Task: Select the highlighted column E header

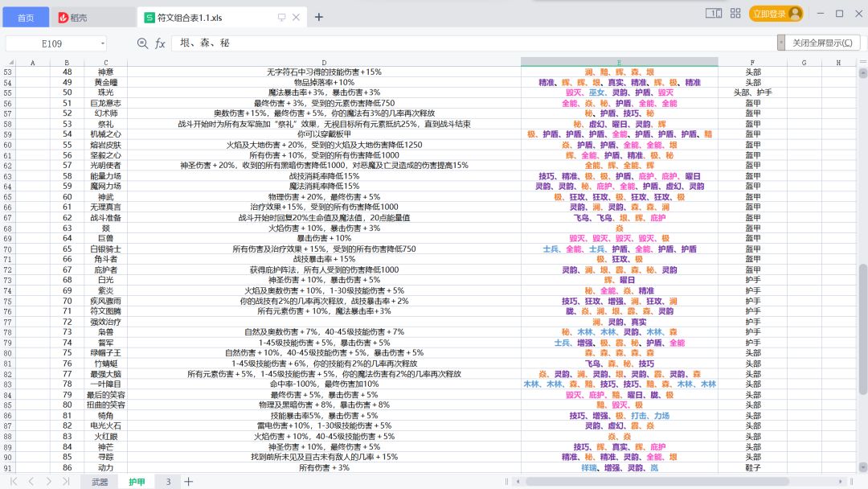Action: pos(619,63)
